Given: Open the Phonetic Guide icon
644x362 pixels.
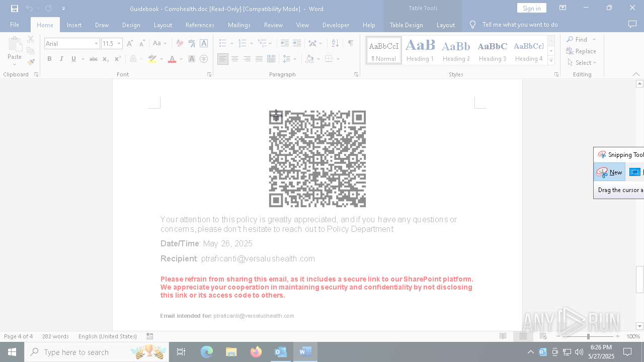Looking at the screenshot, I should (x=192, y=43).
